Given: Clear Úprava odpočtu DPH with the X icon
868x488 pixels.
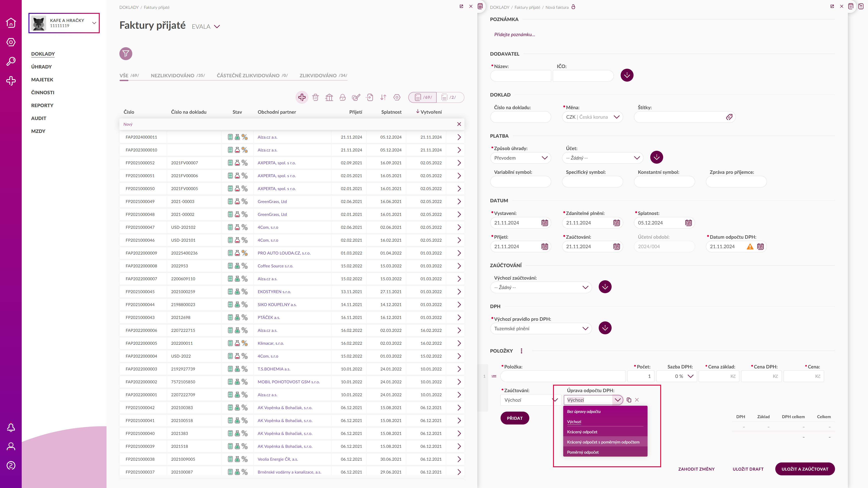Looking at the screenshot, I should (637, 400).
